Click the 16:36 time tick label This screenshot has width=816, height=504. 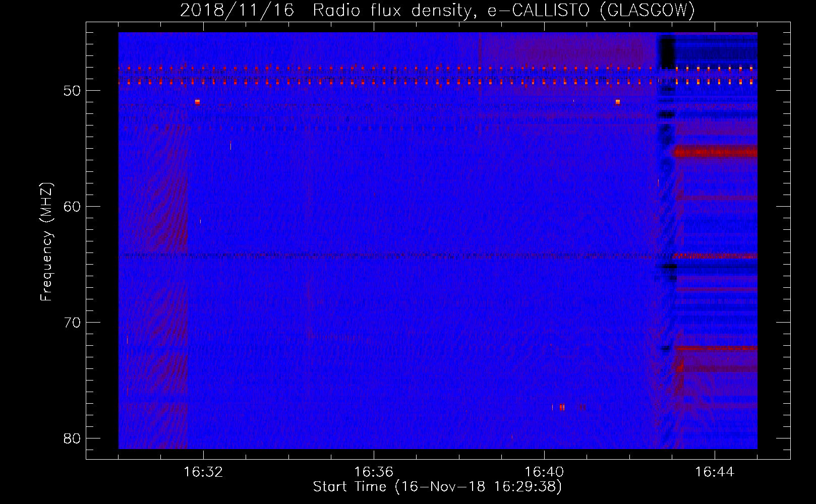click(374, 472)
